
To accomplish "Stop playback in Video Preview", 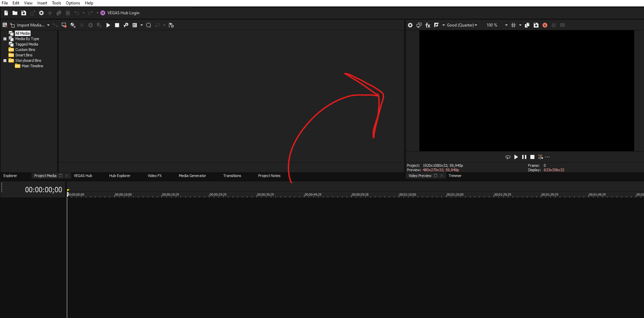I will click(x=532, y=157).
